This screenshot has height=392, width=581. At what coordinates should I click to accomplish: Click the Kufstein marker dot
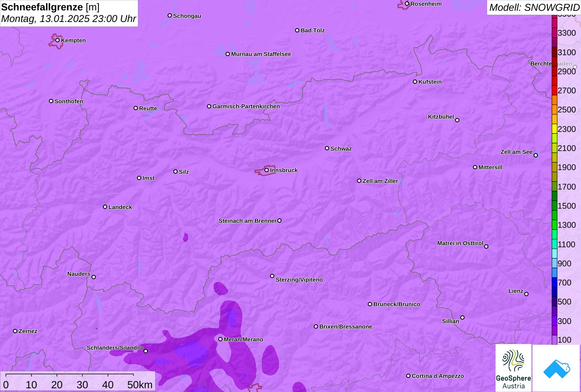click(x=415, y=82)
